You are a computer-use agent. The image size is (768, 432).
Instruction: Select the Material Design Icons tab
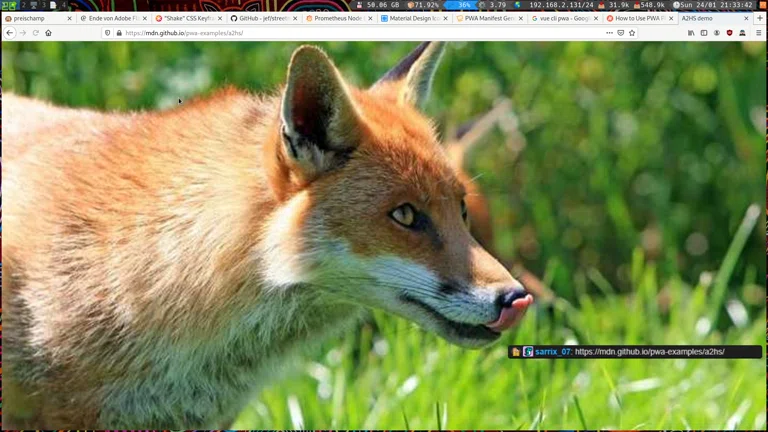410,18
